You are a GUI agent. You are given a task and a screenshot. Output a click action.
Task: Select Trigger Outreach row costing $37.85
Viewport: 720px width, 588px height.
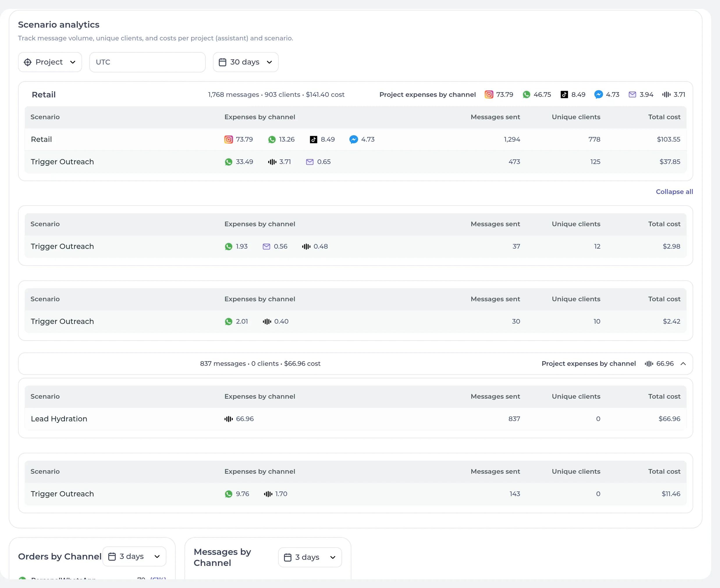tap(355, 162)
